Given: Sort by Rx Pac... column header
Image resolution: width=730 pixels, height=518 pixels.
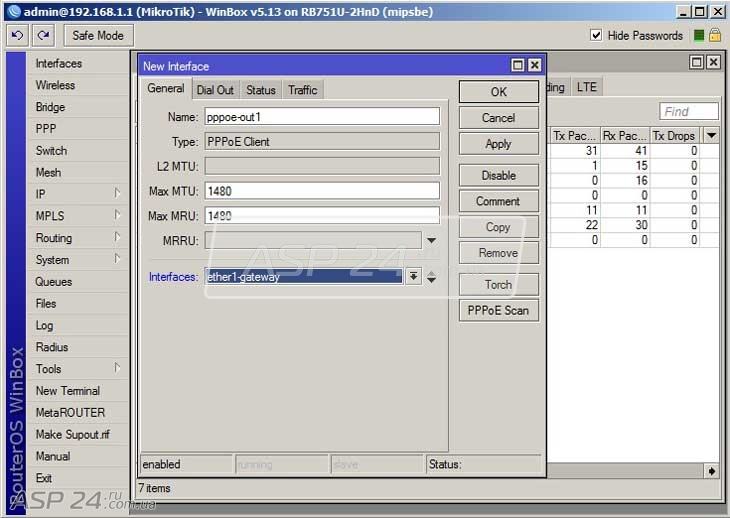Looking at the screenshot, I should (624, 135).
